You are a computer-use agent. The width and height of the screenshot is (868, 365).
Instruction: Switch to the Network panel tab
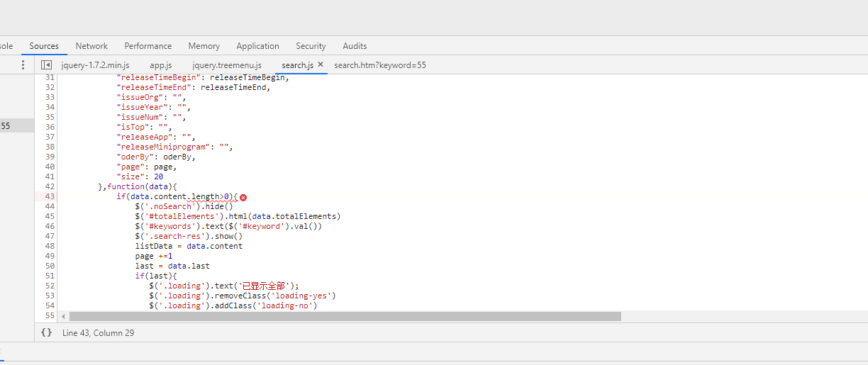click(x=91, y=46)
